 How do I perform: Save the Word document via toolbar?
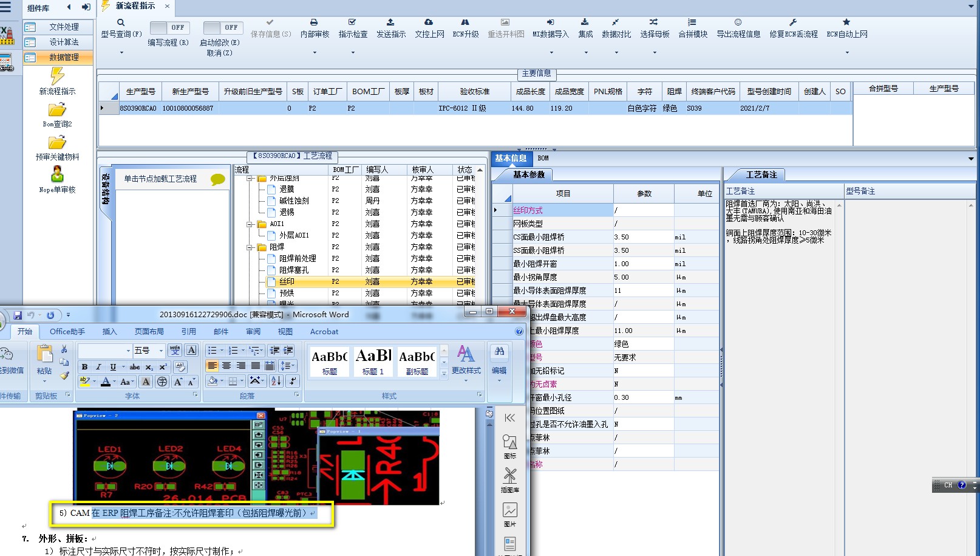[18, 315]
